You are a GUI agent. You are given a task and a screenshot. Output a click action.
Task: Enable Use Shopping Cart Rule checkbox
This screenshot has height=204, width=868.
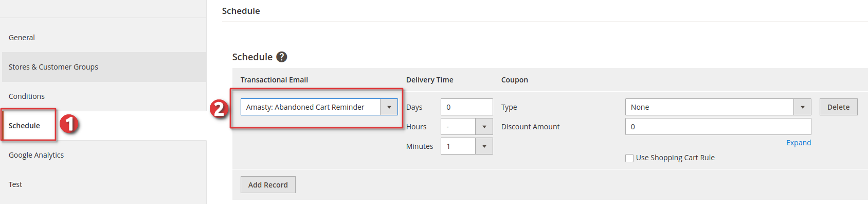(629, 158)
